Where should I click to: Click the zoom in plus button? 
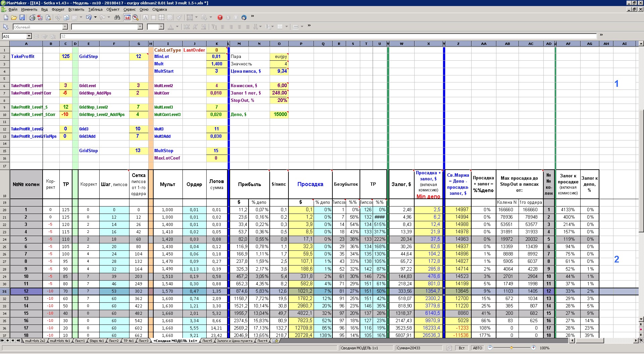533,348
